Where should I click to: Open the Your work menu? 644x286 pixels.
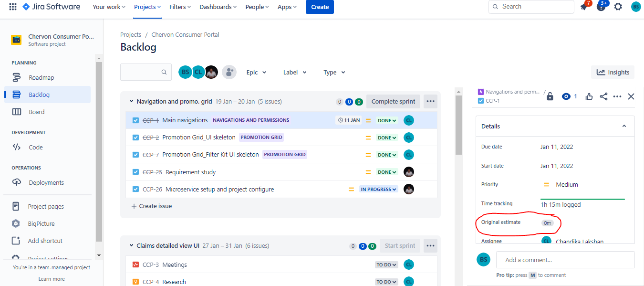click(x=109, y=7)
